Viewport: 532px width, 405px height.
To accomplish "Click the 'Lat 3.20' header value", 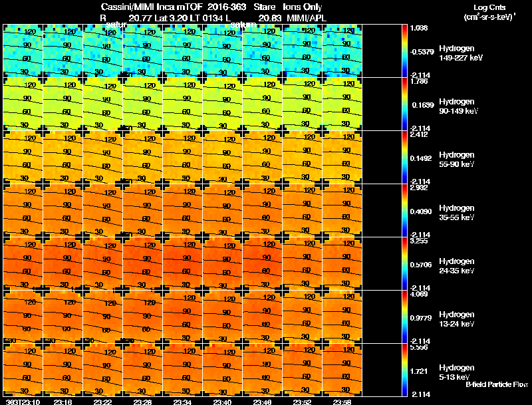I will 170,18.
